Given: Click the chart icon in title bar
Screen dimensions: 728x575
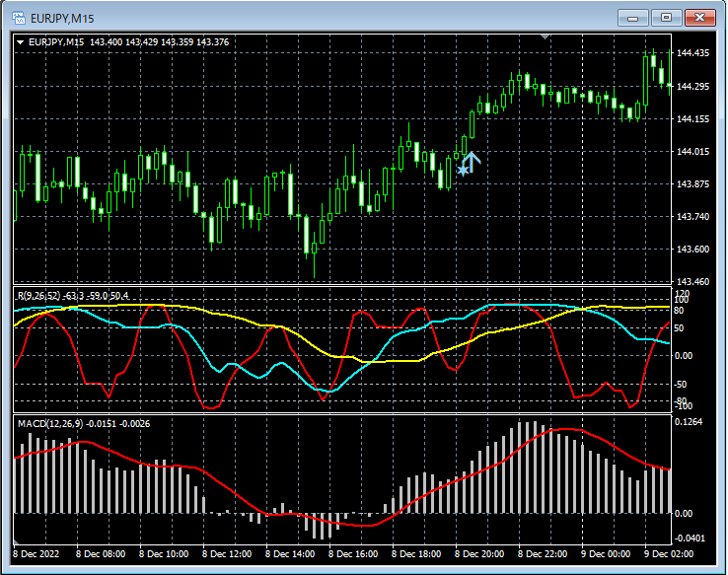Looking at the screenshot, I should tap(18, 17).
